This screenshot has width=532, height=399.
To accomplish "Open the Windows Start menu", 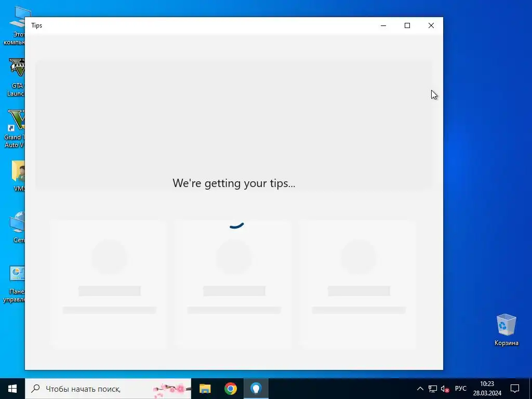I will pyautogui.click(x=12, y=389).
